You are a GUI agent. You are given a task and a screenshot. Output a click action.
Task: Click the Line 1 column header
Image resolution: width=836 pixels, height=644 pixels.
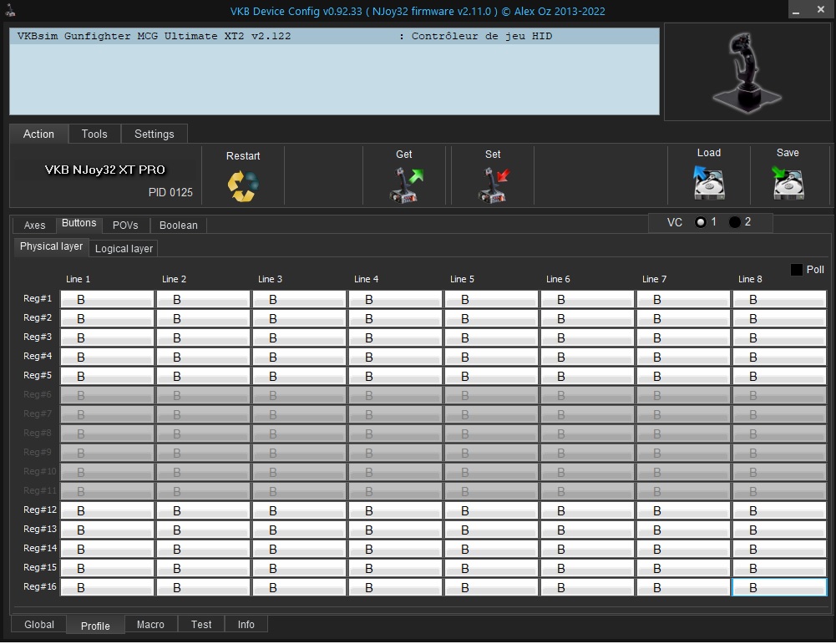[x=78, y=279]
